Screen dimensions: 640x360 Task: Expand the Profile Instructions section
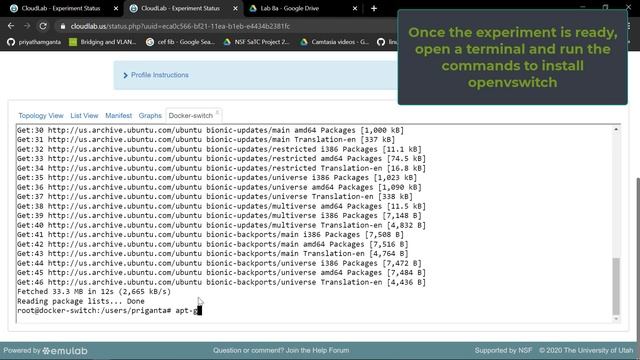pyautogui.click(x=156, y=75)
